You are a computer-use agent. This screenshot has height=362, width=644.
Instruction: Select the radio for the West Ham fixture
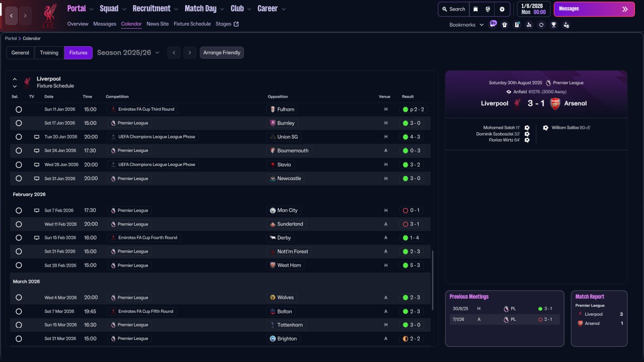[19, 265]
